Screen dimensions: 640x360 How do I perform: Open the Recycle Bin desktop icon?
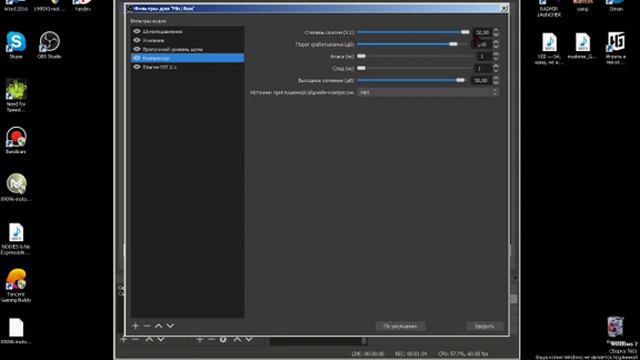coord(616,330)
